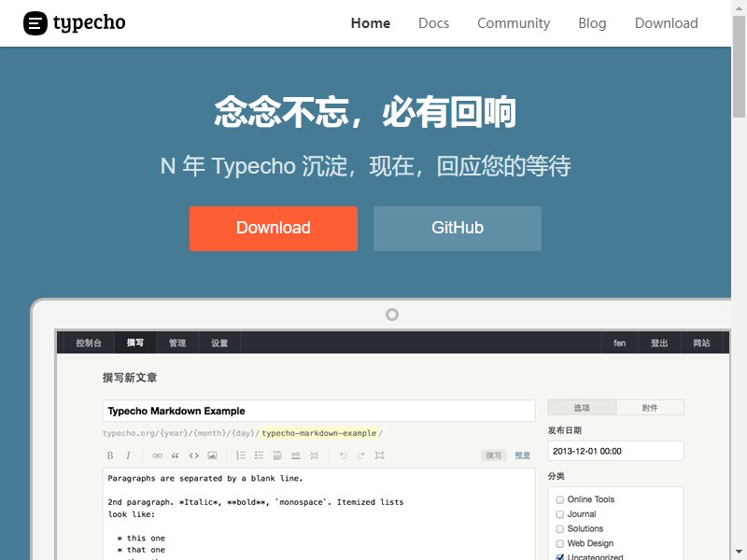Viewport: 747px width, 560px height.
Task: Insert an image using the picture icon
Action: [212, 455]
